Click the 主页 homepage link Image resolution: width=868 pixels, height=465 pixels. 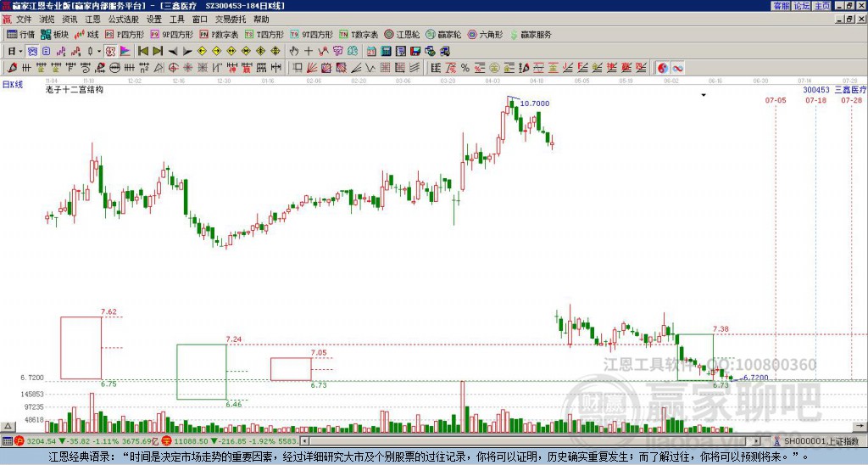coord(822,6)
